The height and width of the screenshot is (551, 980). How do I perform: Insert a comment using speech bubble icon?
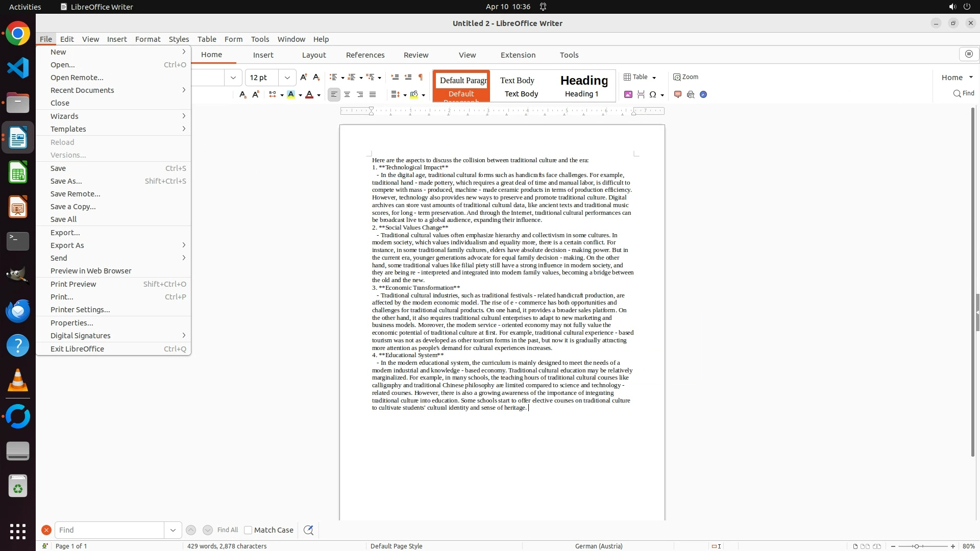[678, 94]
